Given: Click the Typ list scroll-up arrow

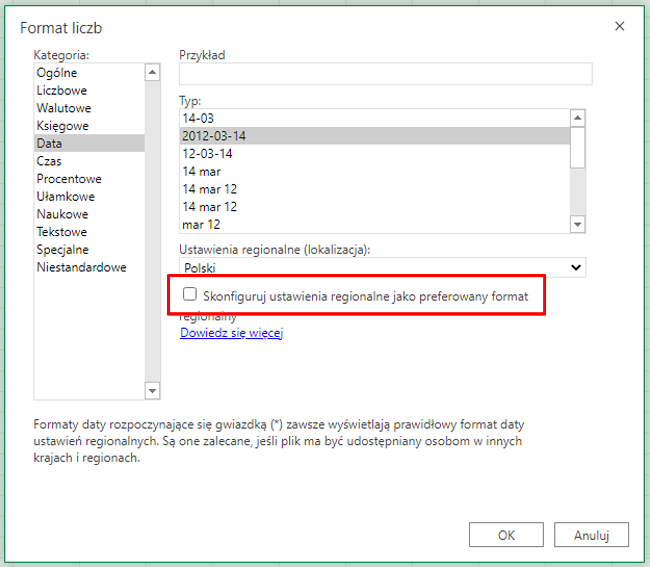Looking at the screenshot, I should click(577, 118).
